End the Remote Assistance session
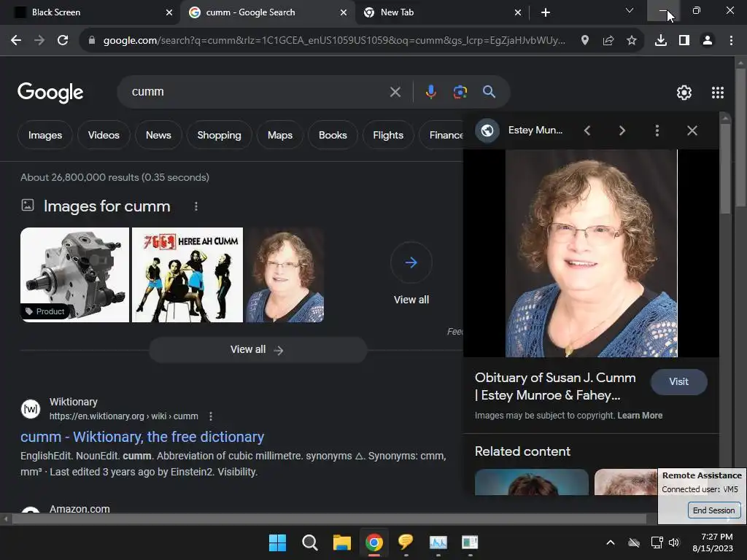747x560 pixels. pyautogui.click(x=713, y=510)
